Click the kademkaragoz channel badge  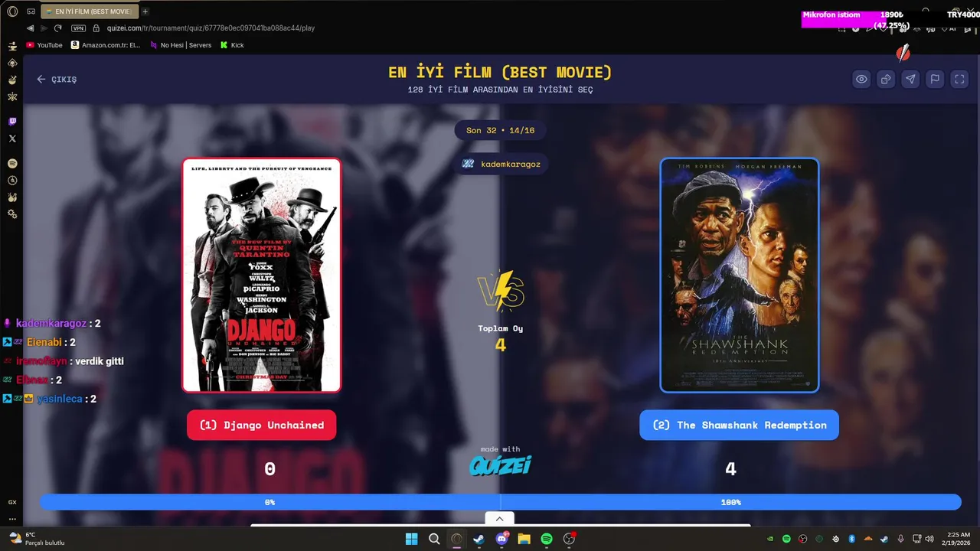tap(501, 164)
